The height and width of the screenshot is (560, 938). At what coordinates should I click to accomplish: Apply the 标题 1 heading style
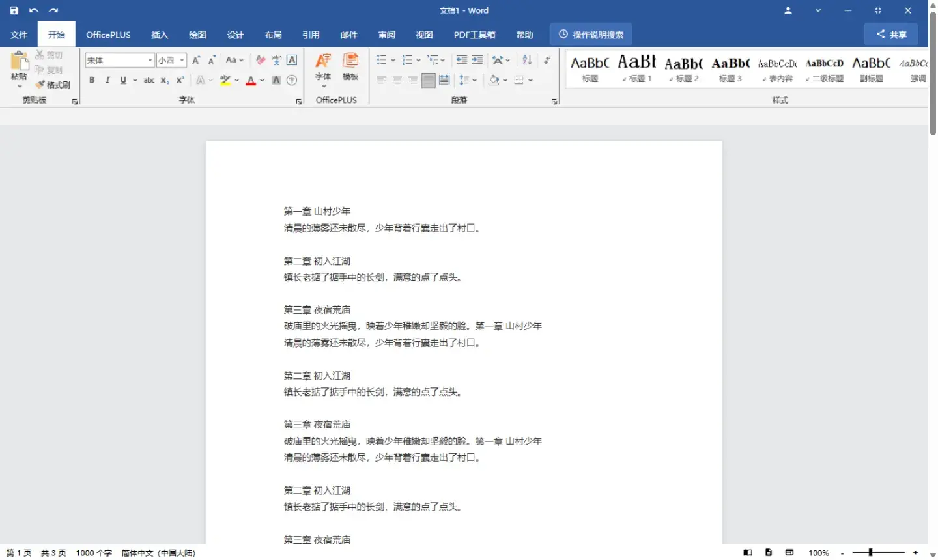(637, 68)
